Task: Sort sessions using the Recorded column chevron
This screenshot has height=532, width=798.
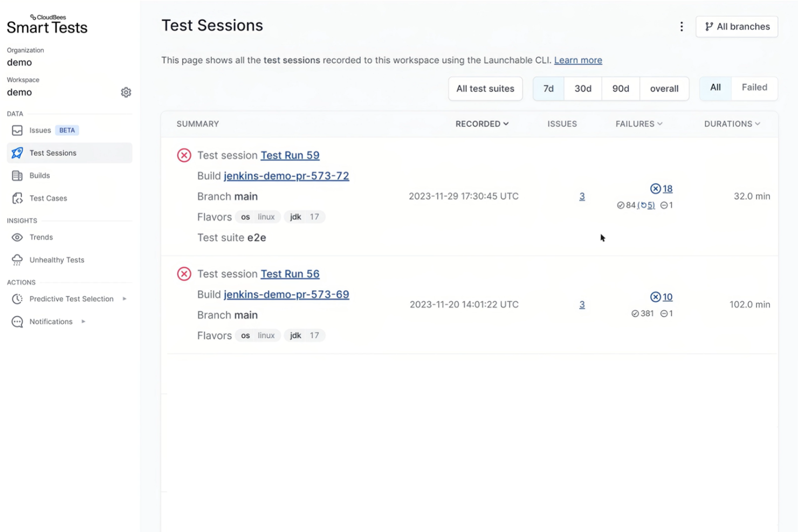Action: tap(505, 123)
